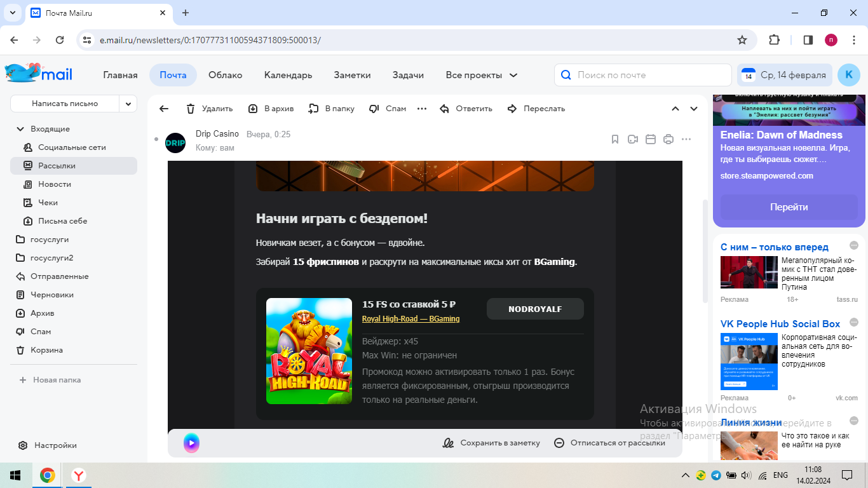Open more actions menu in mail toolbar

point(422,109)
